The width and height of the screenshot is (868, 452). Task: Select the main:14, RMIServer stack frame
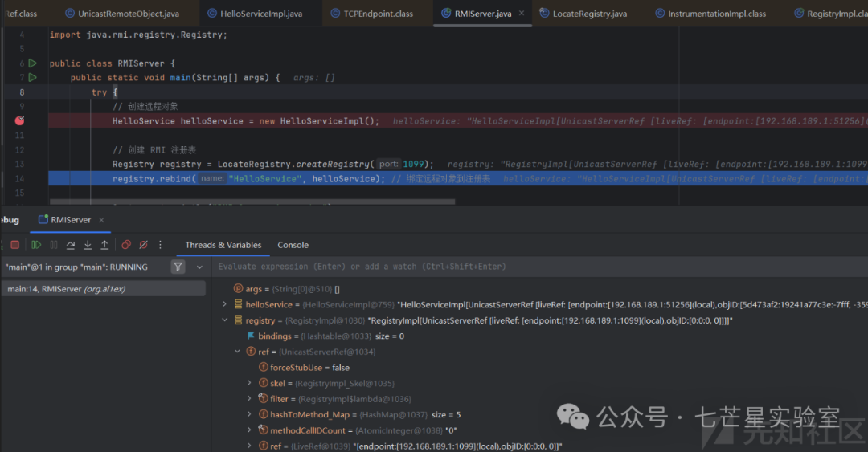pos(103,289)
